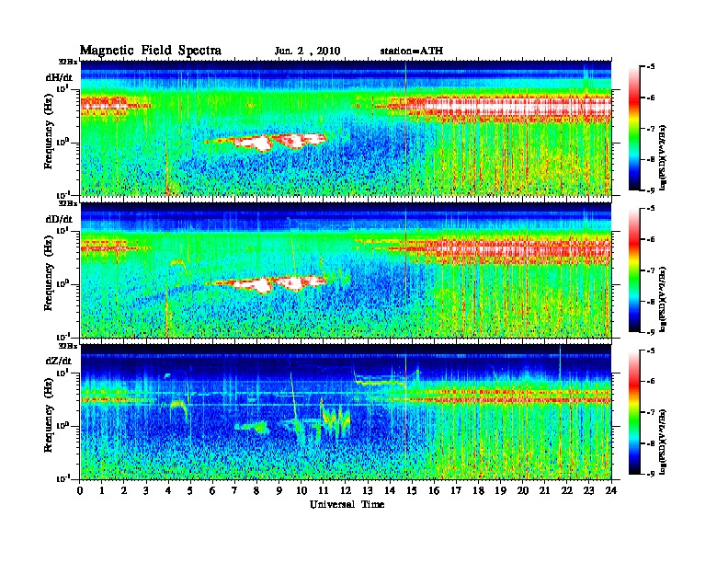Click the hour 10 tick label on time axis
This screenshot has width=728, height=563.
[x=301, y=491]
